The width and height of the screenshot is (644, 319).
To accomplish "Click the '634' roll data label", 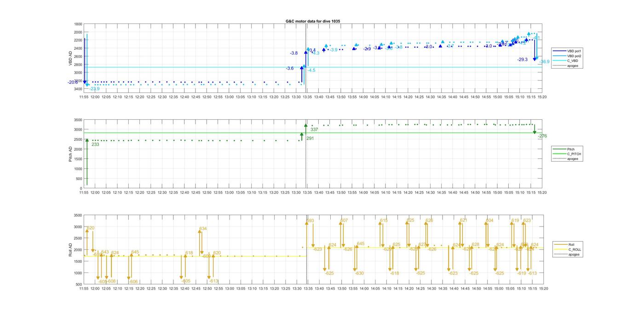I will [x=203, y=229].
